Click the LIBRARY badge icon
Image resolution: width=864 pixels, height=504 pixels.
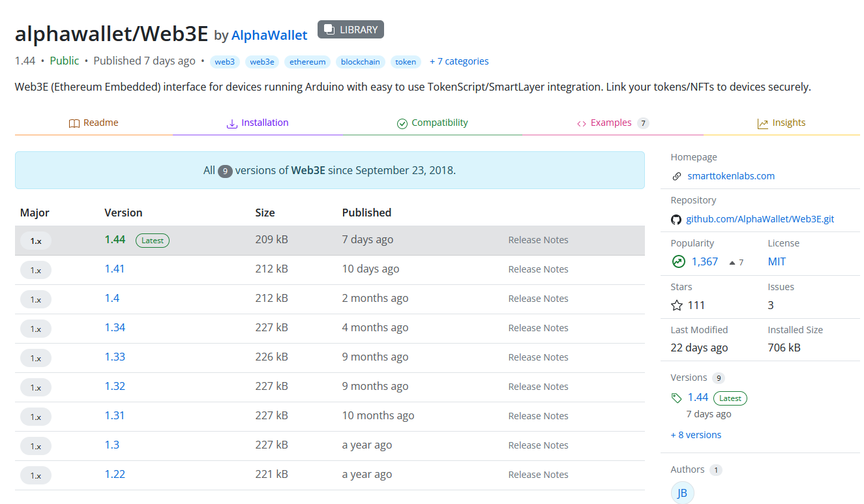click(x=329, y=29)
